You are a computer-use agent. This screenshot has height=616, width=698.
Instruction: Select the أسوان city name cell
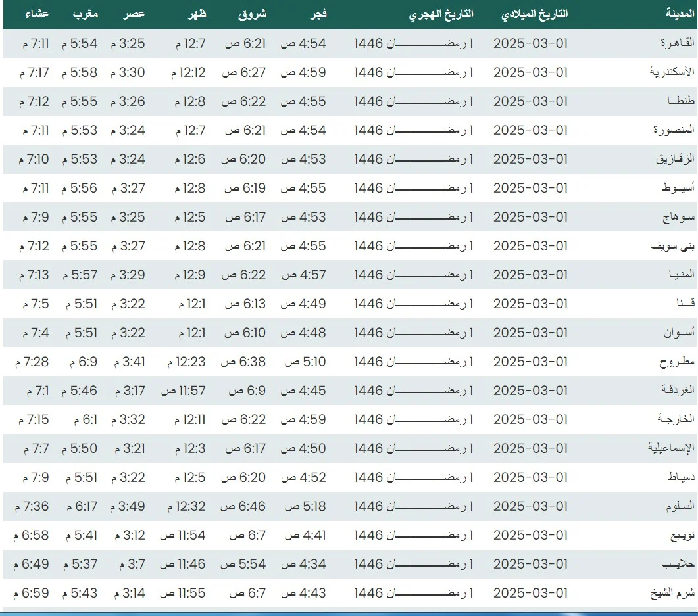679,333
